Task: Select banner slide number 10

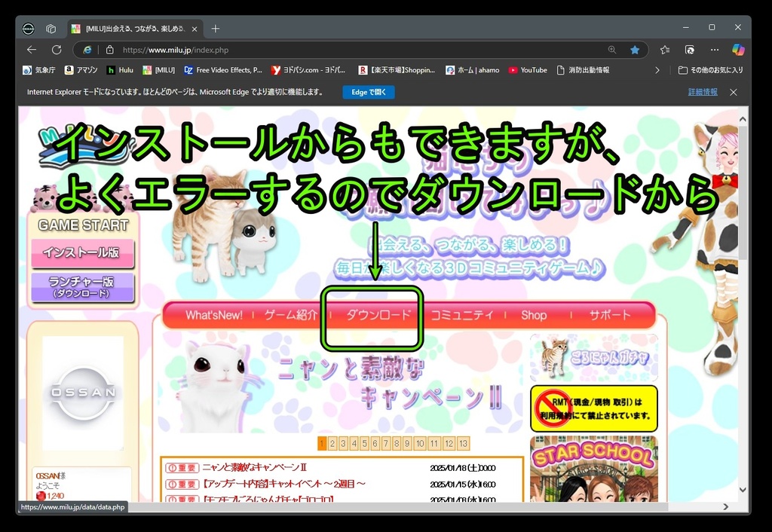Action: pyautogui.click(x=420, y=443)
